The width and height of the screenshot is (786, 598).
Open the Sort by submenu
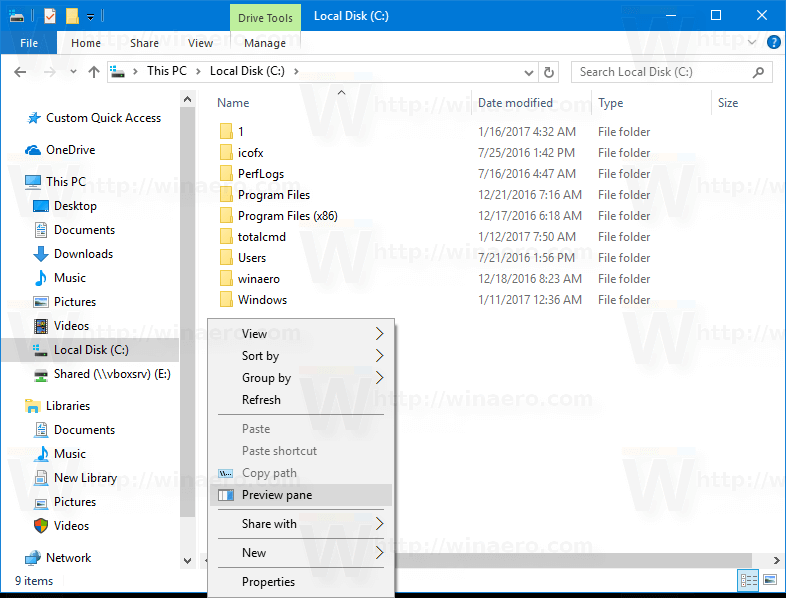pyautogui.click(x=301, y=356)
